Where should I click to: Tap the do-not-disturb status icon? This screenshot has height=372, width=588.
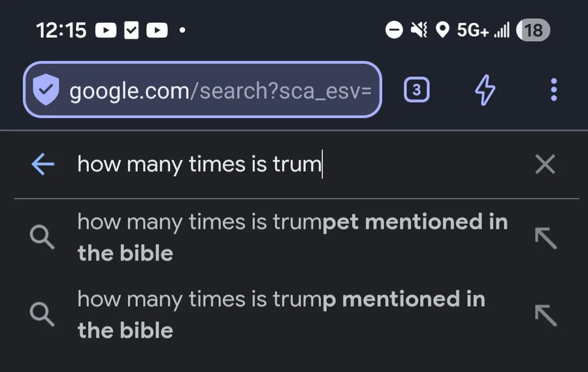[394, 30]
